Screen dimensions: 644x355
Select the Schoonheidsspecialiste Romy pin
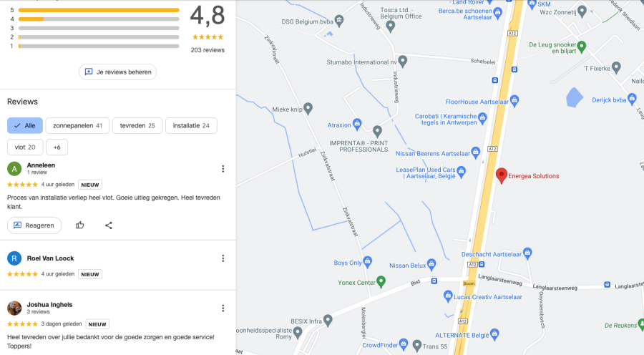[298, 332]
